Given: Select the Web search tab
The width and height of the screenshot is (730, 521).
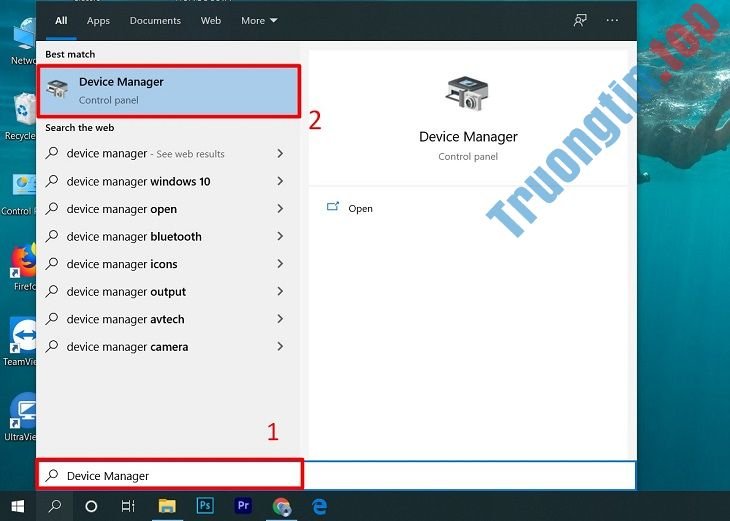Looking at the screenshot, I should [x=211, y=20].
